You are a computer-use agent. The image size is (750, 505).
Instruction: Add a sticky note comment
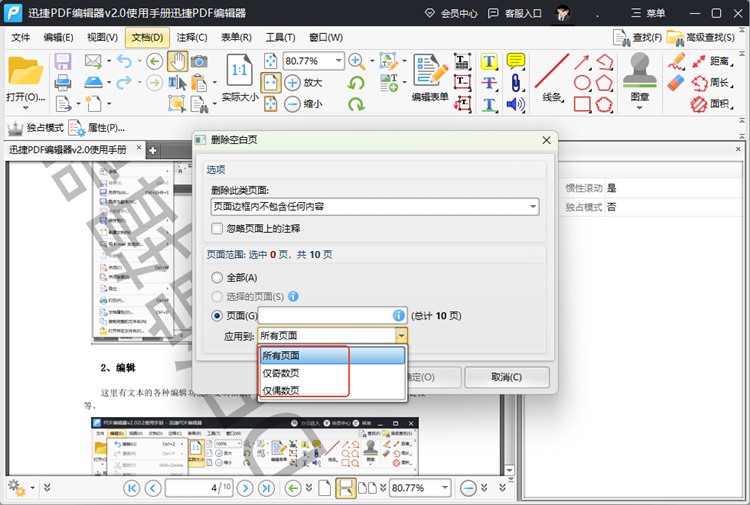click(x=516, y=61)
